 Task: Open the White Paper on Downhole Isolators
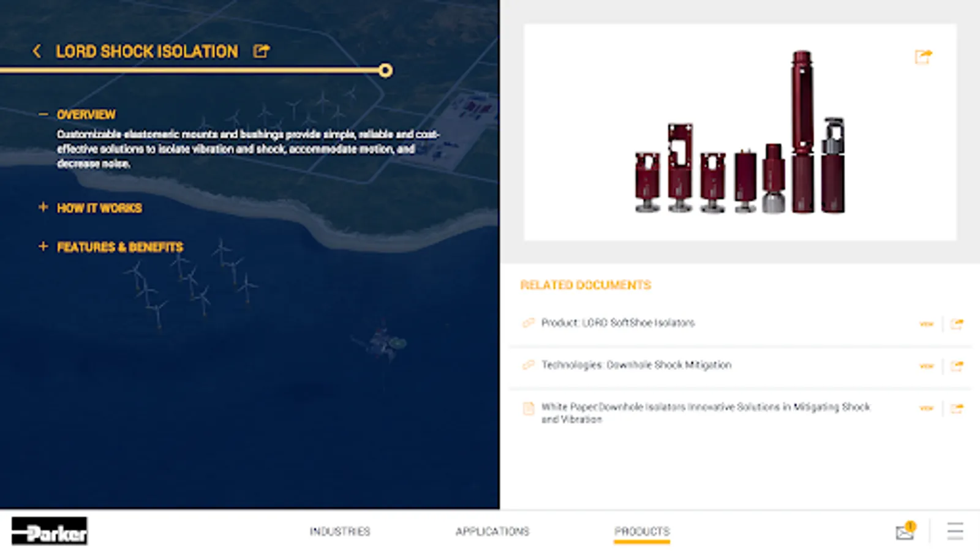[x=706, y=413]
